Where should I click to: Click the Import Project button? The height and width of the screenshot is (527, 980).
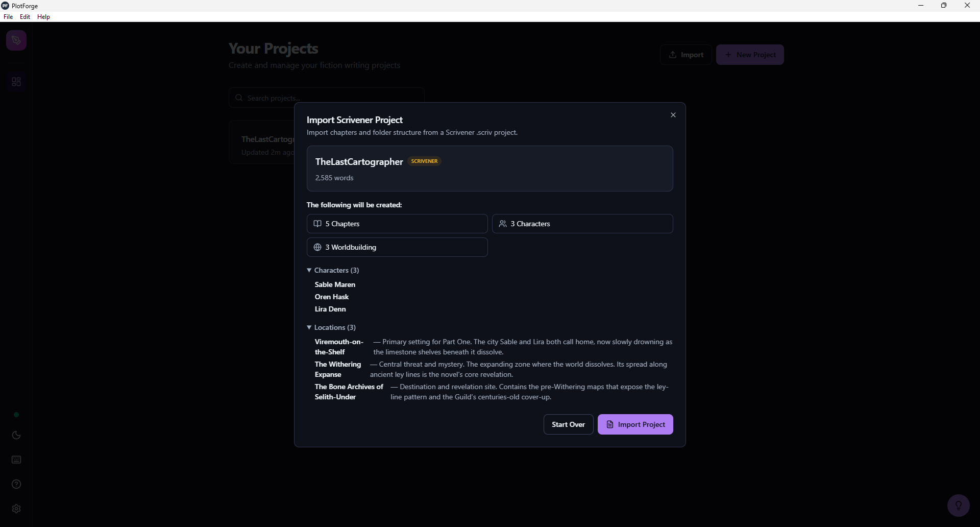coord(635,424)
